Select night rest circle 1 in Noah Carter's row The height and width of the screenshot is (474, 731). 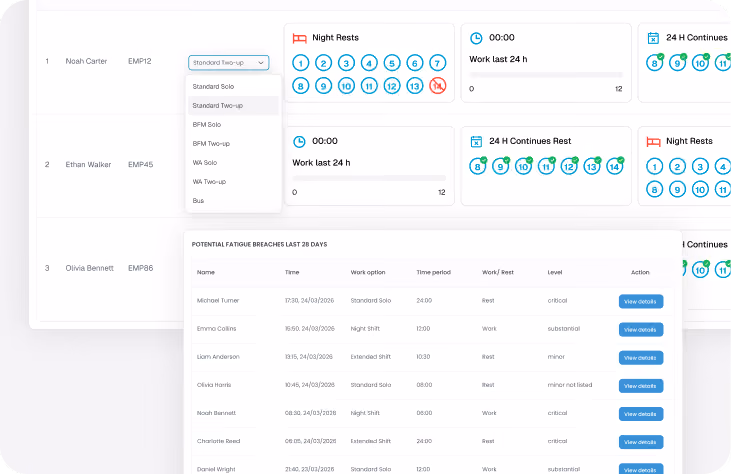[301, 63]
